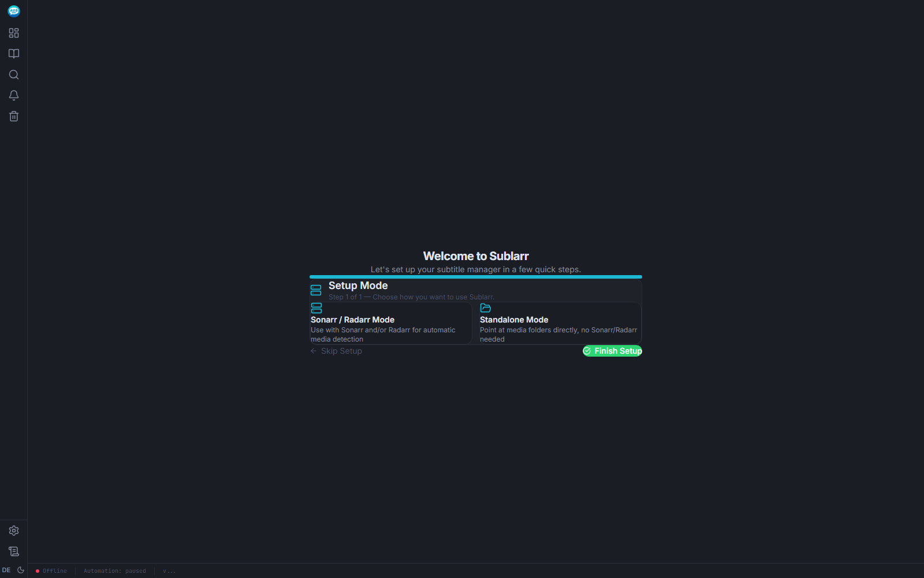Click the Setup Mode heading
Image resolution: width=924 pixels, height=578 pixels.
pos(358,286)
